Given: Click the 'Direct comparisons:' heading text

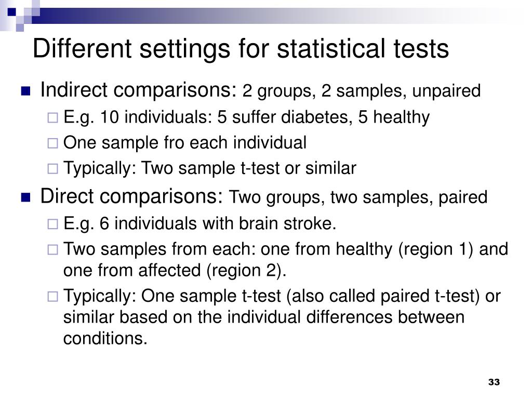Looking at the screenshot, I should [x=131, y=196].
